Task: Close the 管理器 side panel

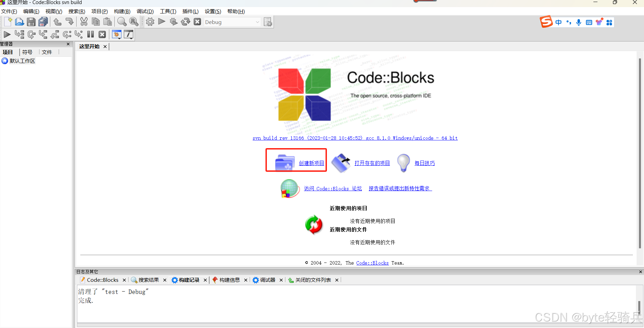Action: coord(68,44)
